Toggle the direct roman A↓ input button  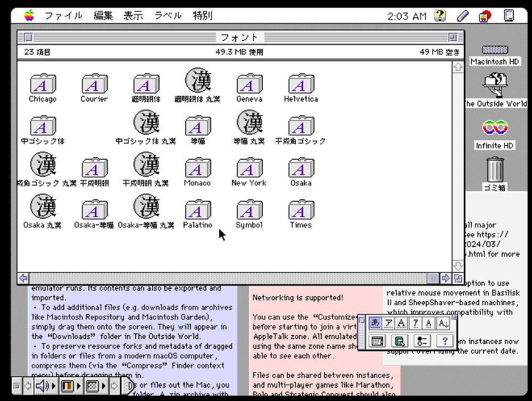pyautogui.click(x=444, y=323)
